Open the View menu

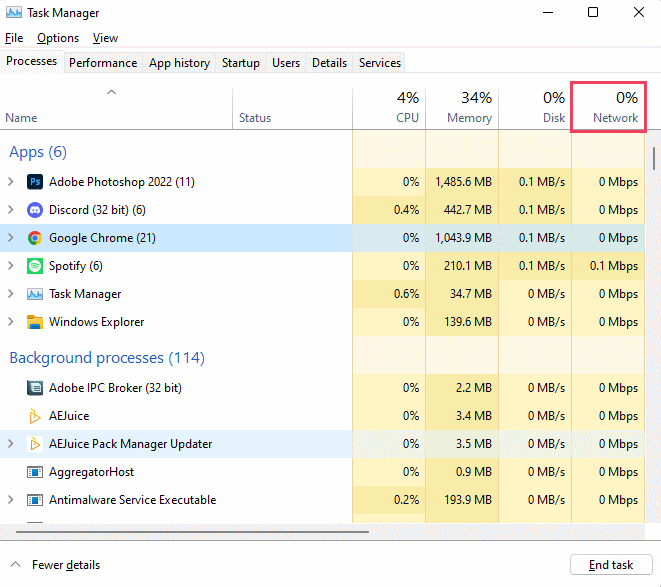tap(105, 38)
